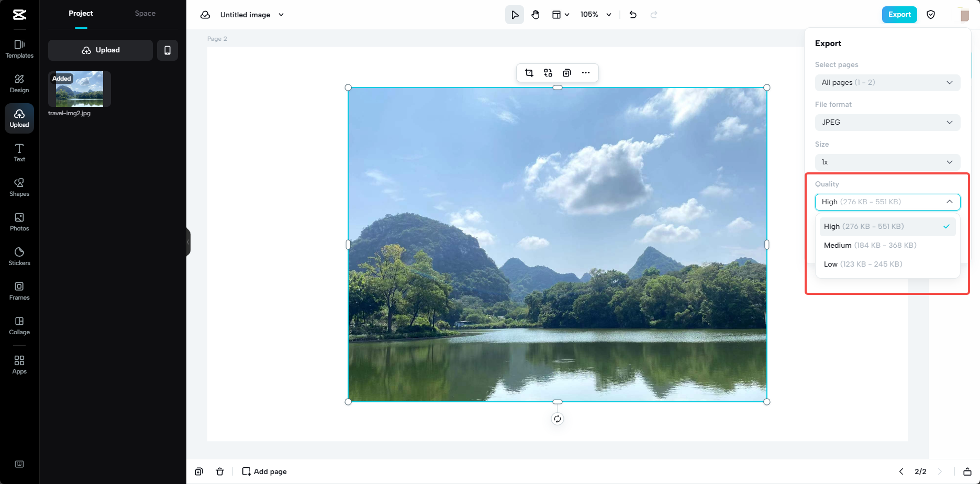Image resolution: width=980 pixels, height=484 pixels.
Task: Open the Upload sidebar section
Action: coord(19,118)
